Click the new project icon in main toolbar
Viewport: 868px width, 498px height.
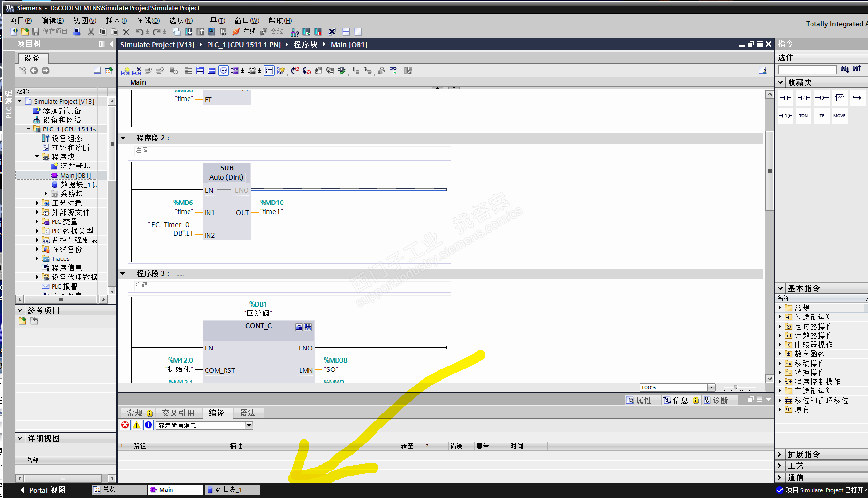point(14,32)
